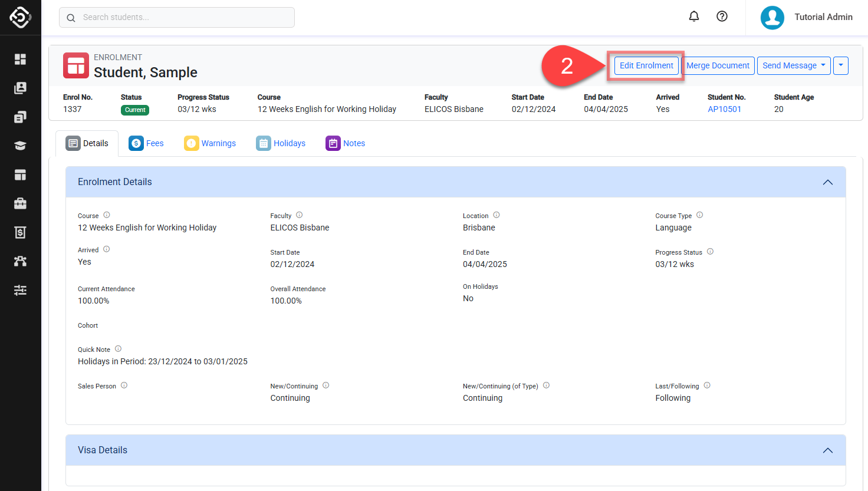The width and height of the screenshot is (868, 491).
Task: Open the briefcase icon in sidebar
Action: click(x=20, y=203)
